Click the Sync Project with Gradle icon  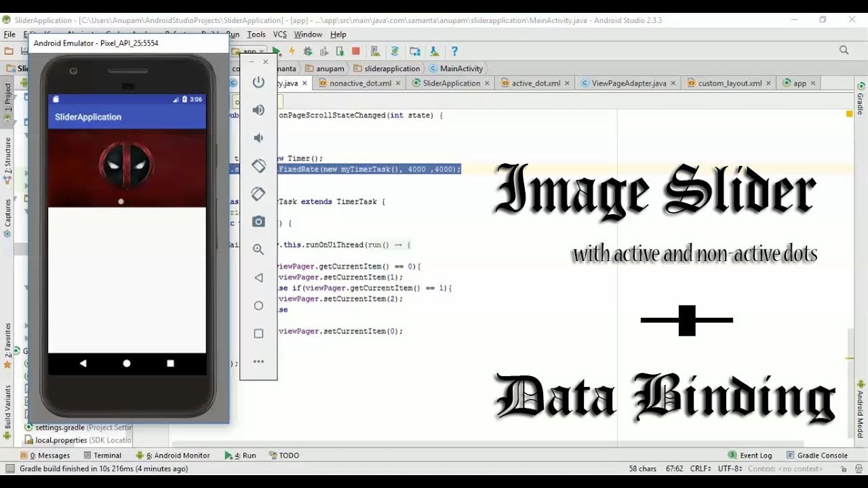[x=395, y=52]
